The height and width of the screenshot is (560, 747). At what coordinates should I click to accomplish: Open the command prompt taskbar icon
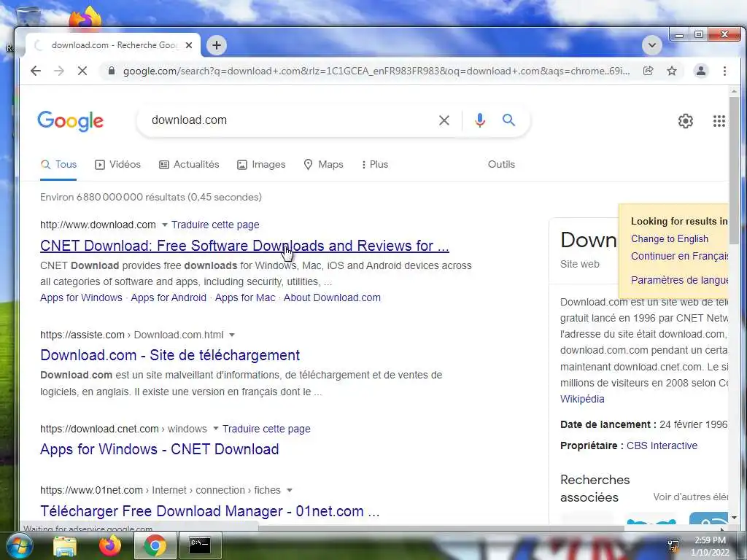coord(200,545)
